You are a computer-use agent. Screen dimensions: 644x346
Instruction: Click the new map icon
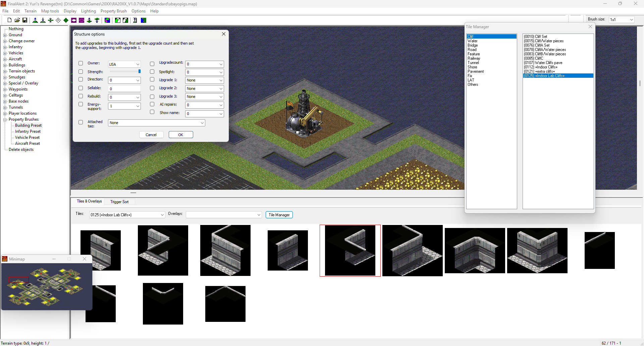9,20
